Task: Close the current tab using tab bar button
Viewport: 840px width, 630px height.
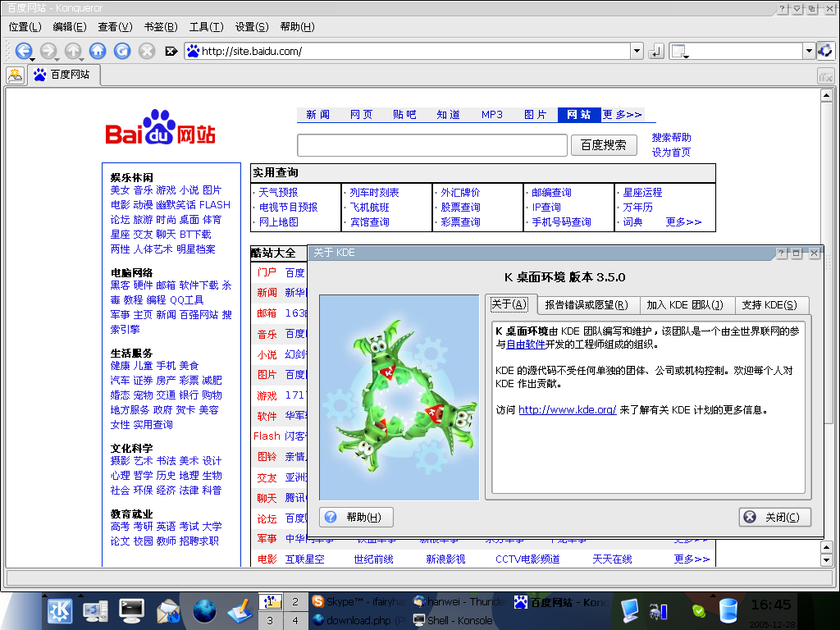Action: tap(825, 76)
